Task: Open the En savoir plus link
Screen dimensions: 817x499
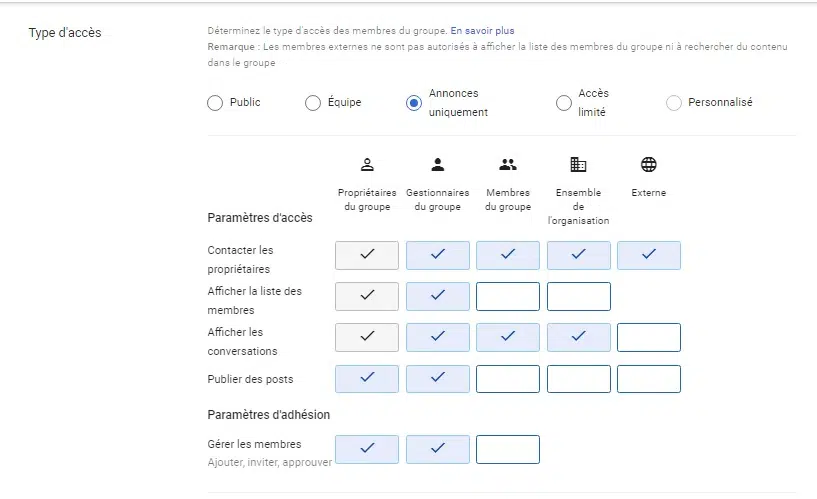Action: coord(482,31)
